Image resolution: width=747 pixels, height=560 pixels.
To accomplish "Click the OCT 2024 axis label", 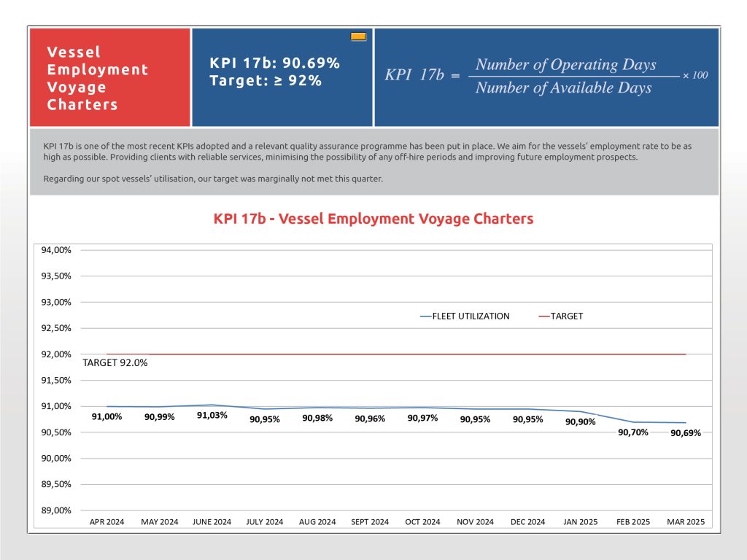I will click(422, 522).
